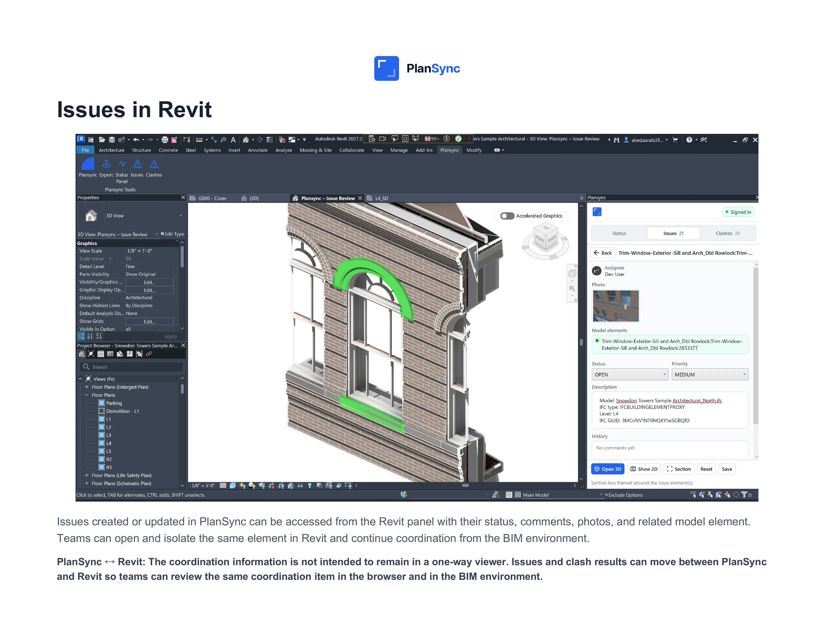Click Edit button for Show Grids

click(149, 321)
